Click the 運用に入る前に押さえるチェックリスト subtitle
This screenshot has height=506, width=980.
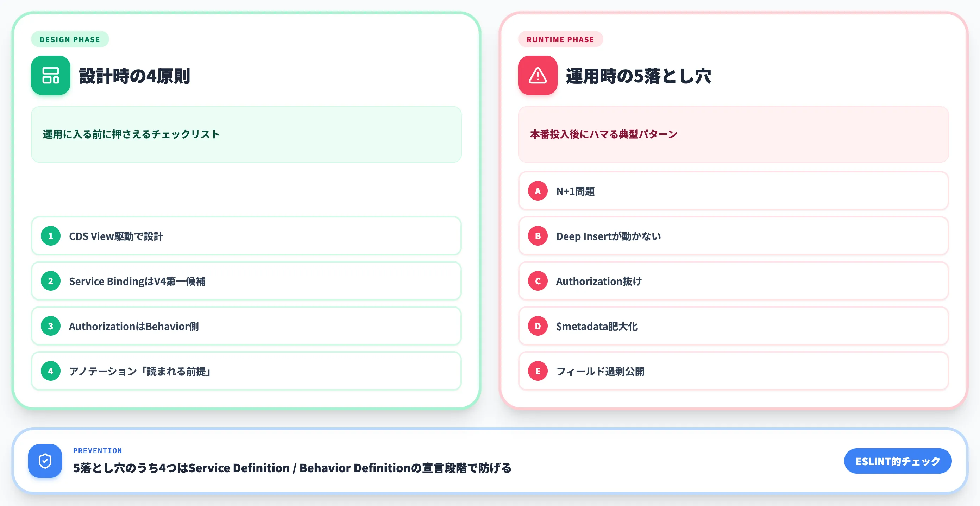tap(131, 134)
